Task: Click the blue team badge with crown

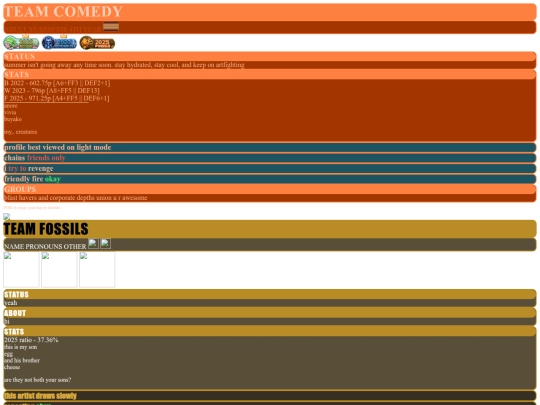Action: [x=59, y=42]
